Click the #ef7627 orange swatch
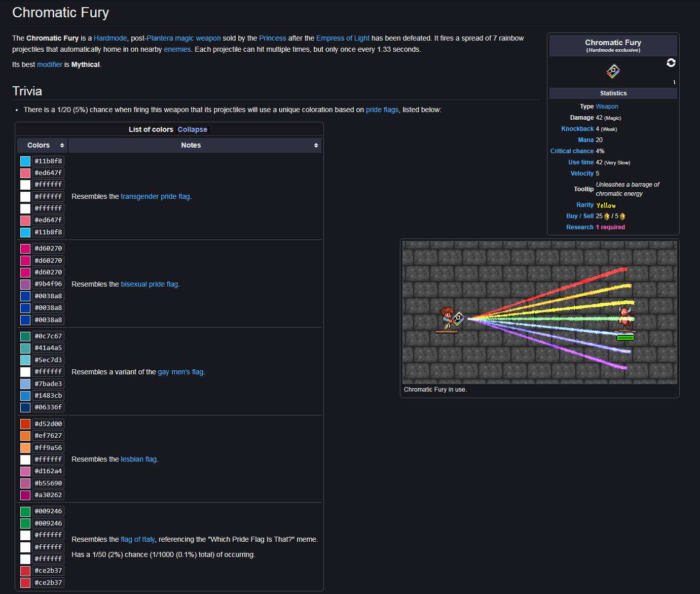700x594 pixels. [25, 436]
